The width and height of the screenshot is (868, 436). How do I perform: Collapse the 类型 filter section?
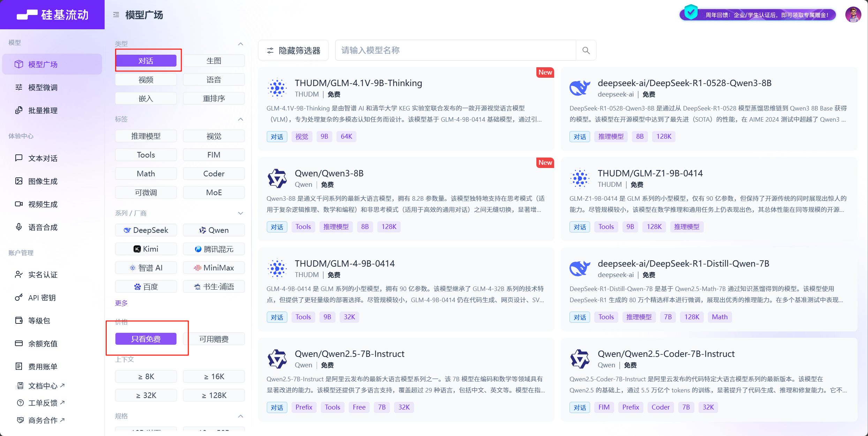[240, 44]
